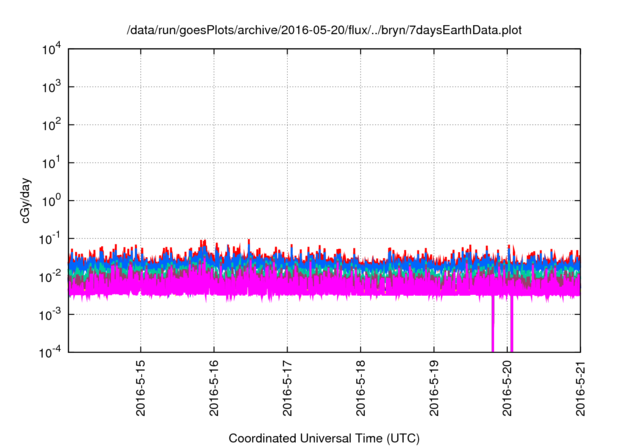Click the 10^1 y-axis tick label
This screenshot has width=640, height=448.
tap(51, 163)
